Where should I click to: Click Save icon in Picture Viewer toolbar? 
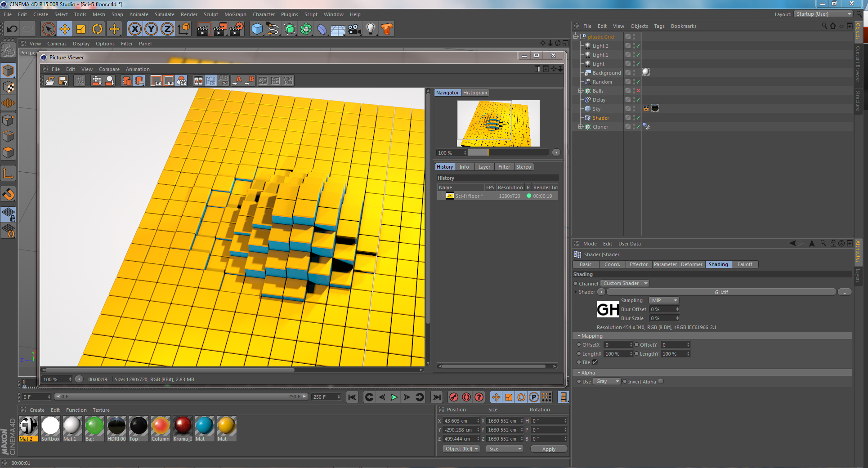63,81
